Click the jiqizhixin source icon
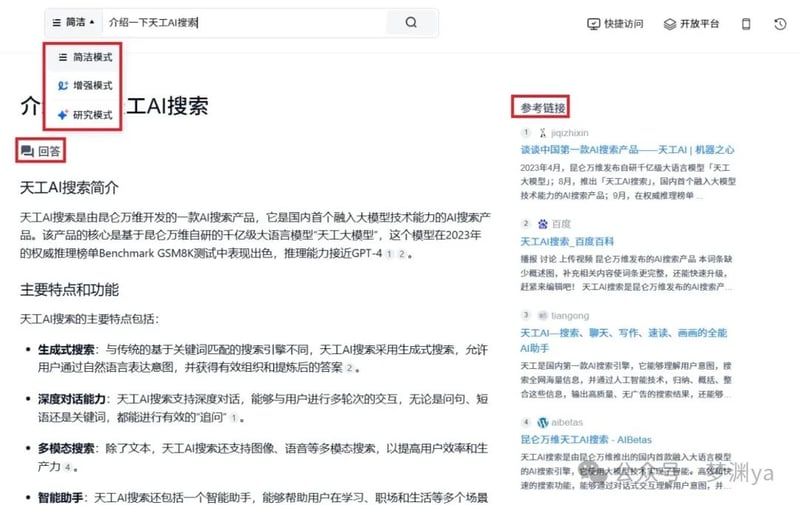The image size is (800, 505). (x=543, y=133)
